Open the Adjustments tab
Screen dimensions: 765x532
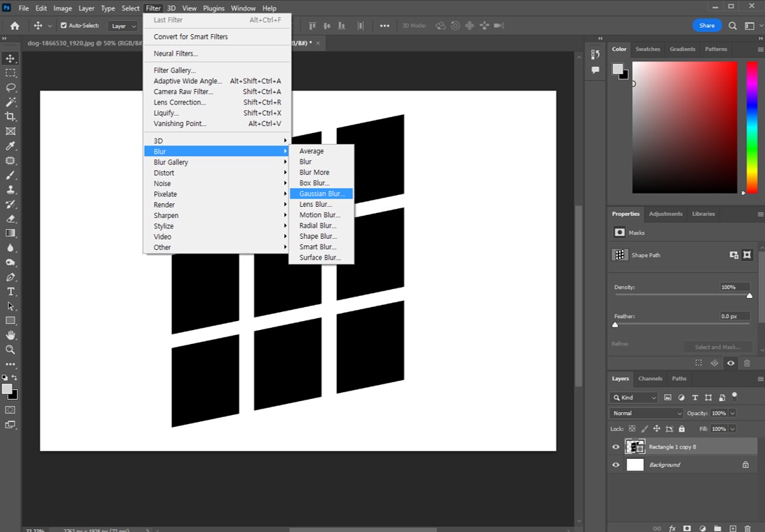(665, 214)
